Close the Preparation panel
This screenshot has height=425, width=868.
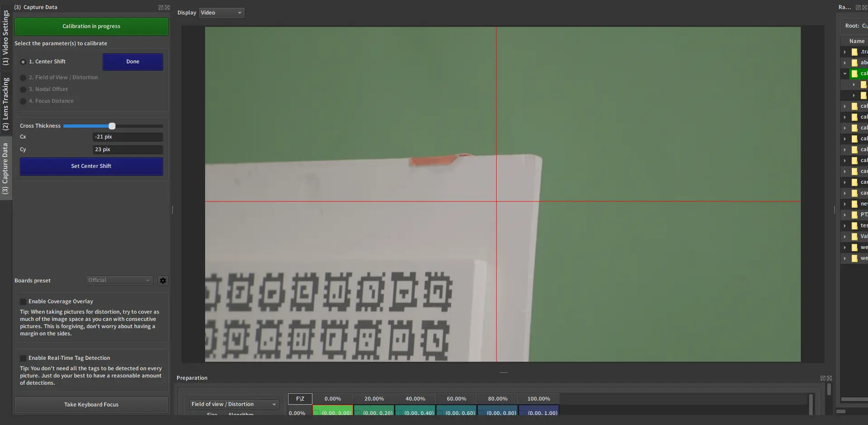tap(830, 378)
